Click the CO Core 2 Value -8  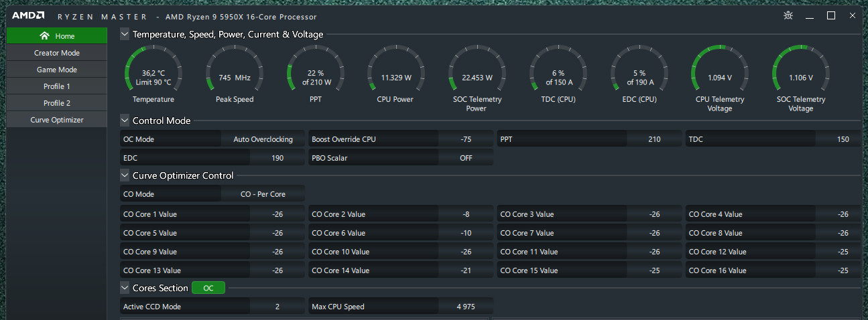pos(466,214)
